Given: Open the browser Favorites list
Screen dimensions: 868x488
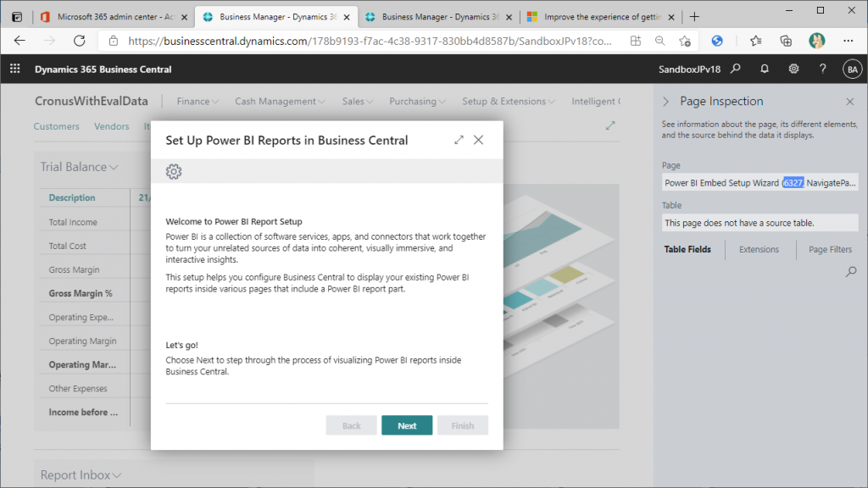Looking at the screenshot, I should click(x=755, y=41).
